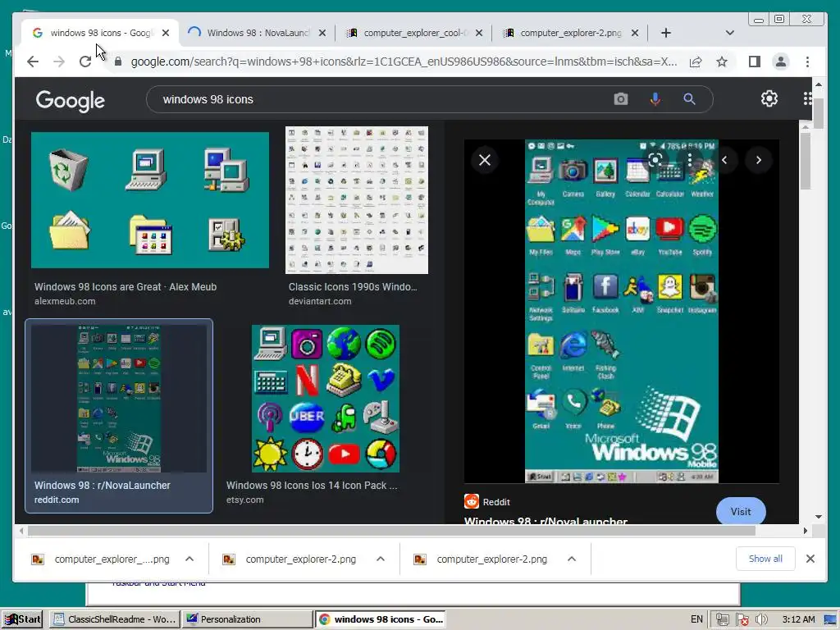Click the preview panel scrollbar

pos(806,161)
